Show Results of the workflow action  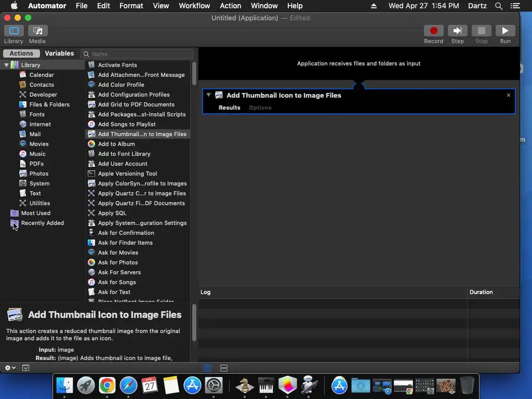229,108
